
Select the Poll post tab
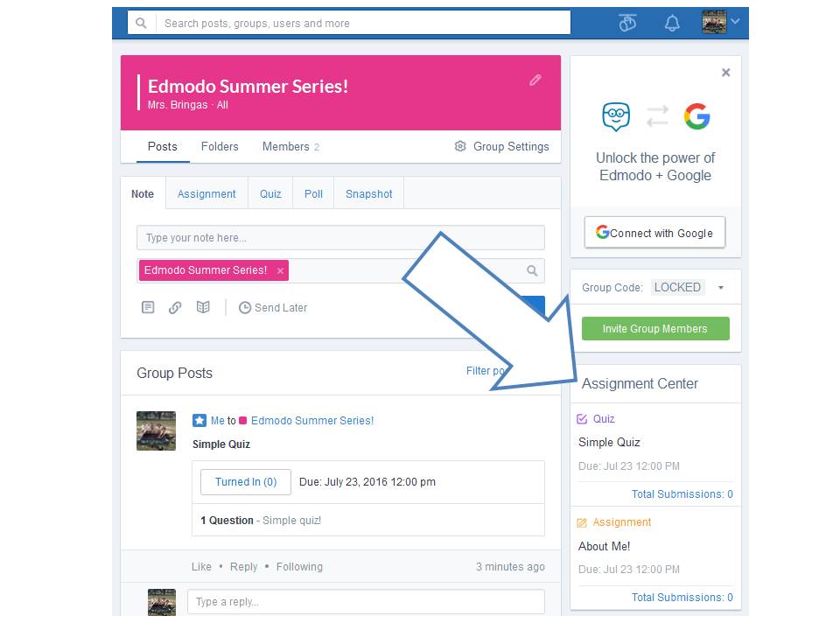(x=313, y=194)
